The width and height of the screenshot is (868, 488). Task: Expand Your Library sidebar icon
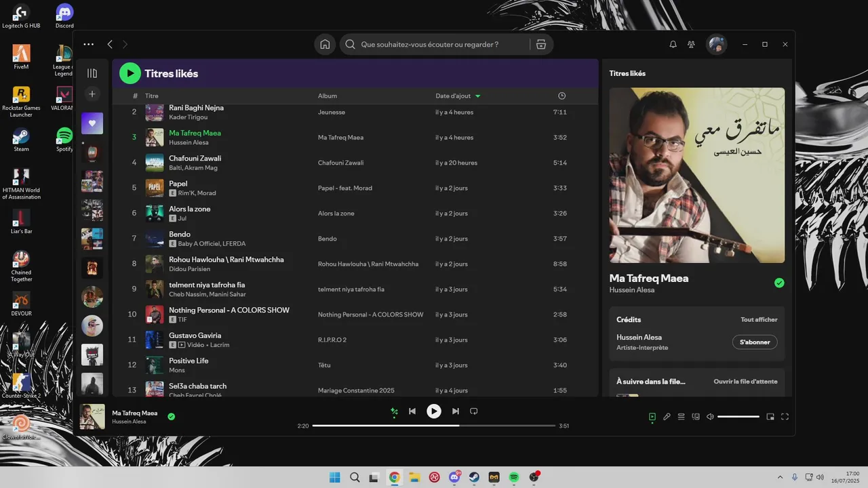[92, 73]
